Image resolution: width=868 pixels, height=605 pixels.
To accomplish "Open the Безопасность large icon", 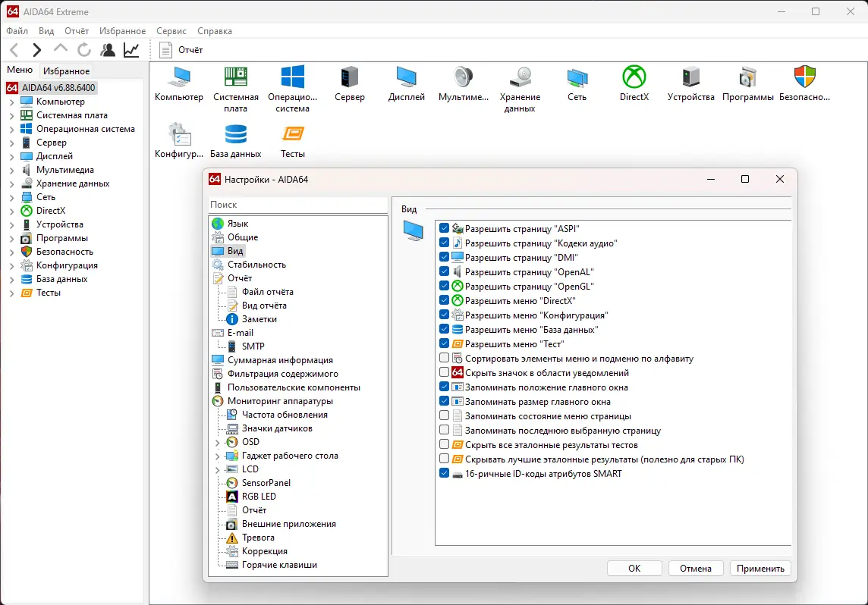I will (x=804, y=84).
